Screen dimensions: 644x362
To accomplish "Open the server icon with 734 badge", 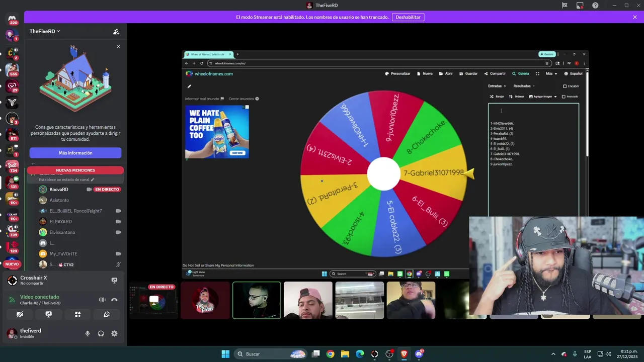I will (12, 165).
